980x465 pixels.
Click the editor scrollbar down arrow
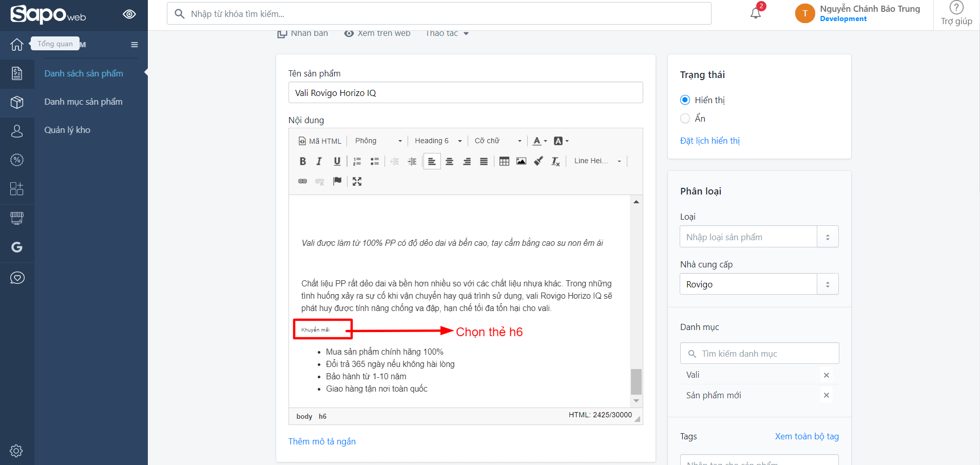pos(636,401)
